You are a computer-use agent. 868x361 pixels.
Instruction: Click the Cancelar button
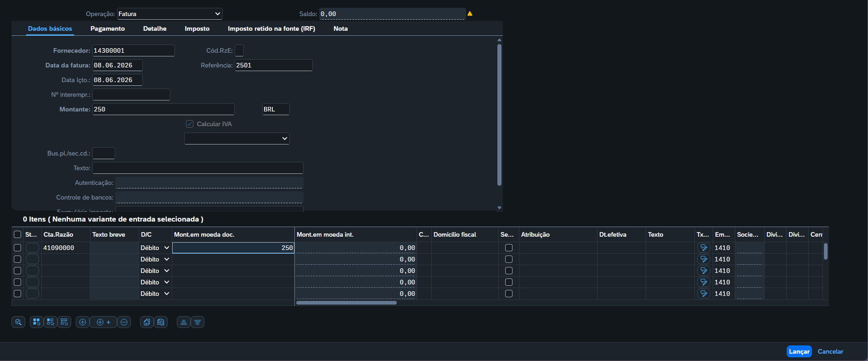point(830,351)
